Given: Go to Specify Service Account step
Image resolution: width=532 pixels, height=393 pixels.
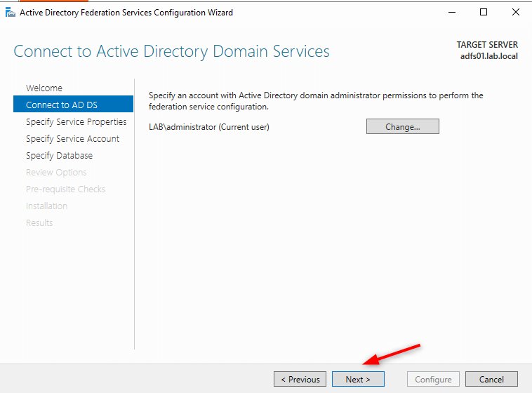Looking at the screenshot, I should pyautogui.click(x=72, y=139).
